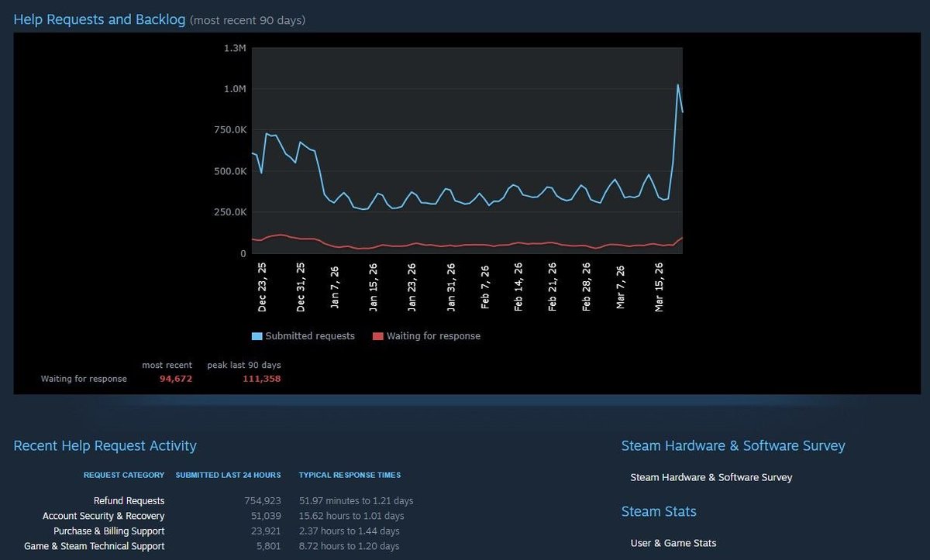Image resolution: width=930 pixels, height=560 pixels.
Task: Click the Waiting for response legend label
Action: coord(433,336)
